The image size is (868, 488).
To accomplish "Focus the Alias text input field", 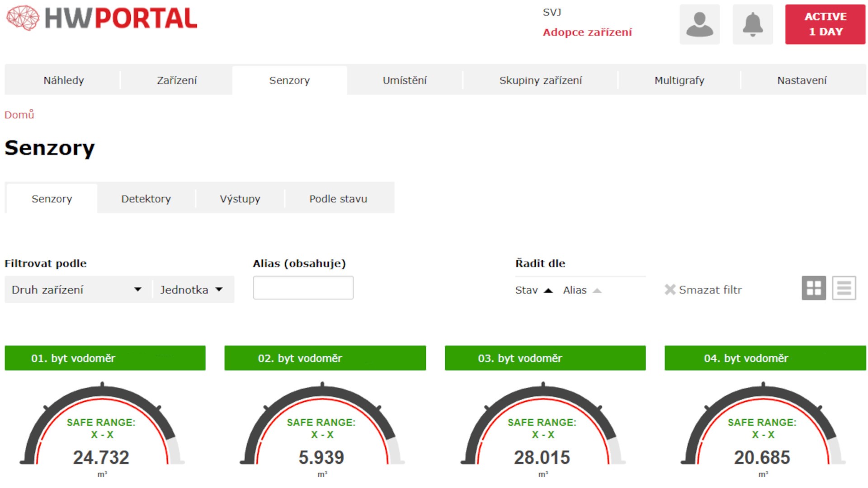I will (x=303, y=288).
